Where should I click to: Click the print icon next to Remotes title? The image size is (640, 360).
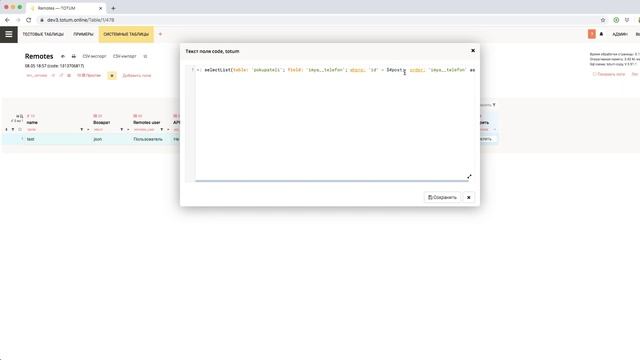[x=73, y=56]
